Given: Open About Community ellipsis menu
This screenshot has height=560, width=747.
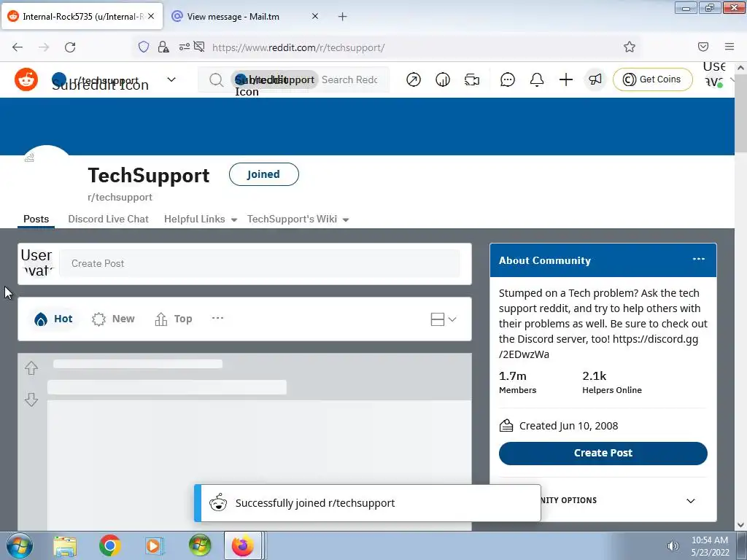Looking at the screenshot, I should click(x=698, y=259).
